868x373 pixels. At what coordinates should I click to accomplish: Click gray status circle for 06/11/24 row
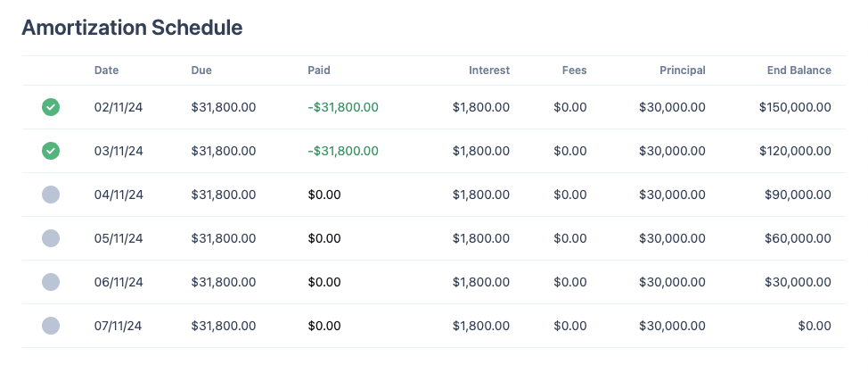(51, 282)
